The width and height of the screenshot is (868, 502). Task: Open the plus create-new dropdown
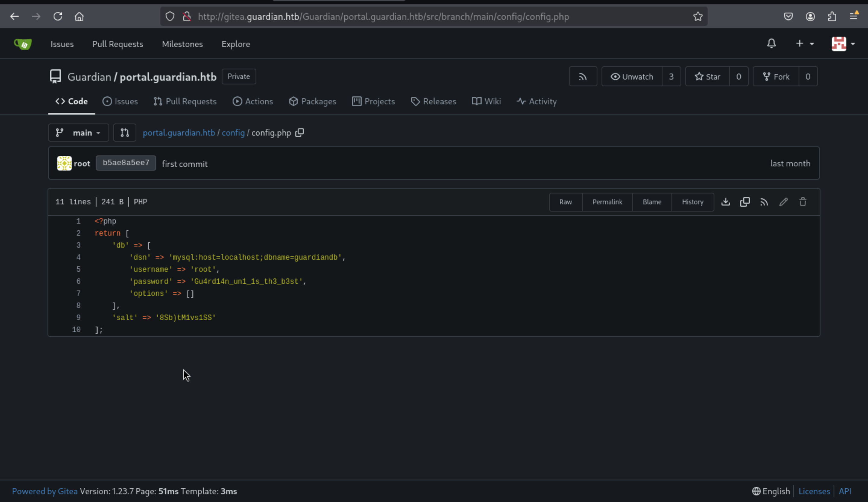(x=804, y=44)
